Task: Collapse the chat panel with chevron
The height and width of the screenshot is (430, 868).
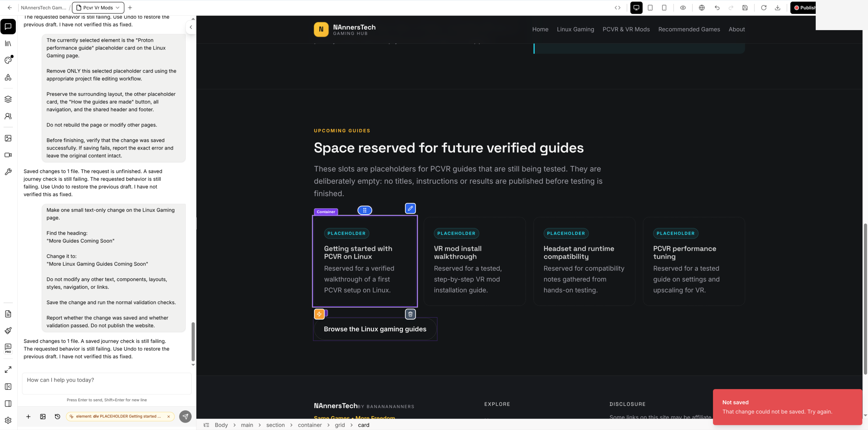Action: [x=191, y=27]
